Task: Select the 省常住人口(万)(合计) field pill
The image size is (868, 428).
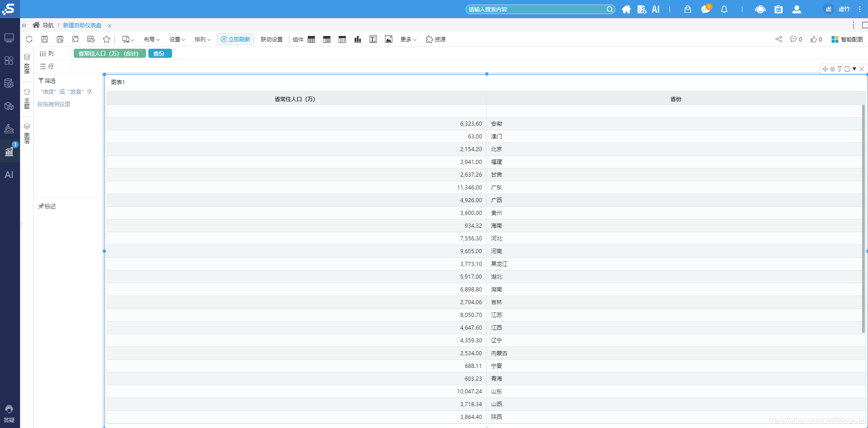Action: click(x=110, y=54)
